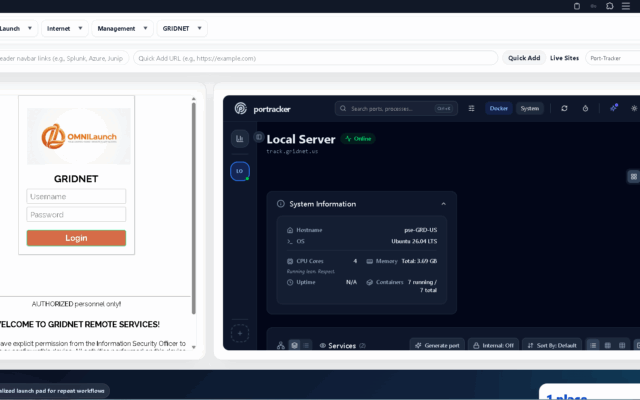Open the Internet dropdown menu

pos(64,28)
